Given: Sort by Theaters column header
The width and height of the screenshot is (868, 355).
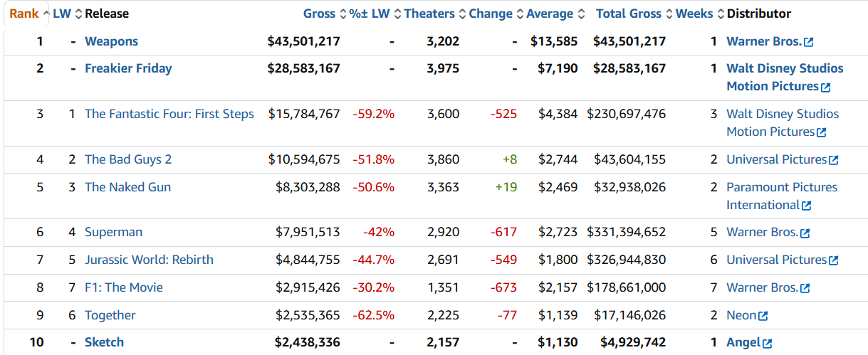Looking at the screenshot, I should click(429, 14).
